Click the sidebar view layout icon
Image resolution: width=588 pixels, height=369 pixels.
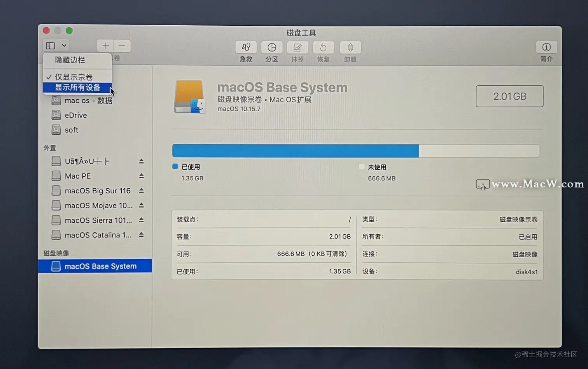[51, 46]
